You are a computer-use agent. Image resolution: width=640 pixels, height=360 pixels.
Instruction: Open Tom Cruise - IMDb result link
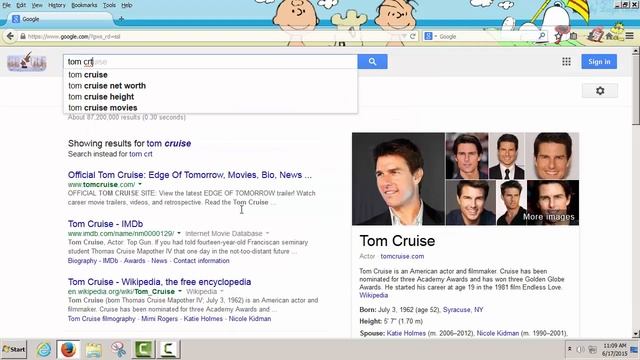(105, 224)
